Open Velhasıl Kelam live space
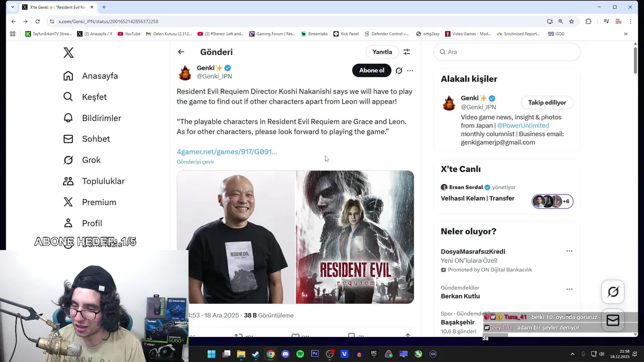Image resolution: width=644 pixels, height=362 pixels. tap(477, 198)
